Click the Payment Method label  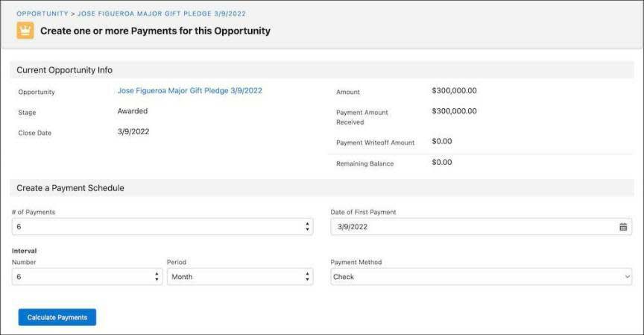[356, 262]
